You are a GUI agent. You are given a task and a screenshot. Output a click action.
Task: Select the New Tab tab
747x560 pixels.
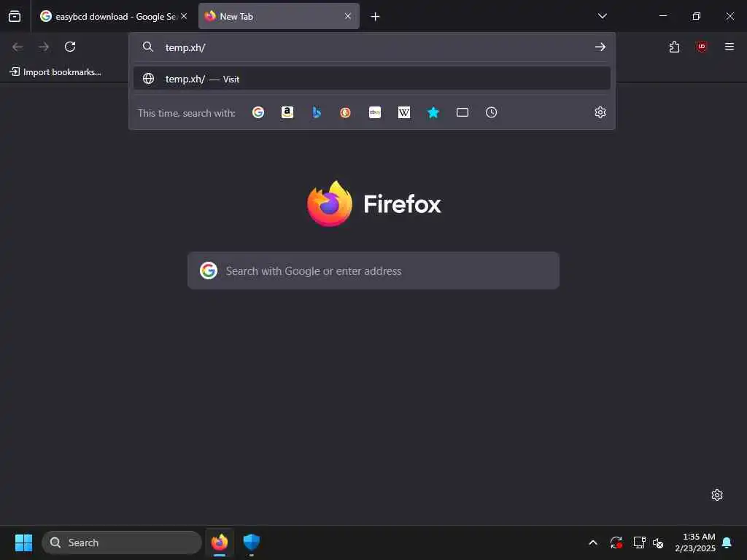click(279, 16)
